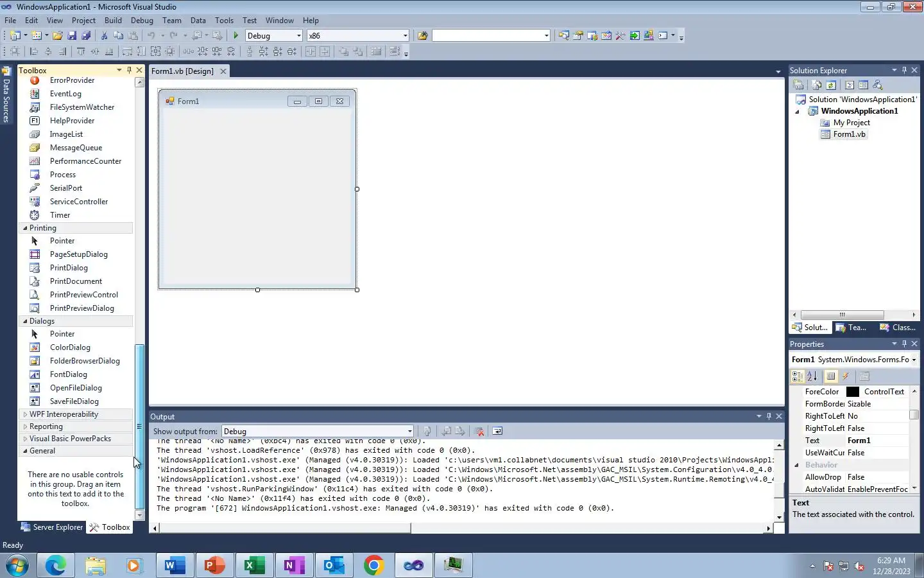The width and height of the screenshot is (924, 578).
Task: Click the Open File folder icon
Action: 58,36
